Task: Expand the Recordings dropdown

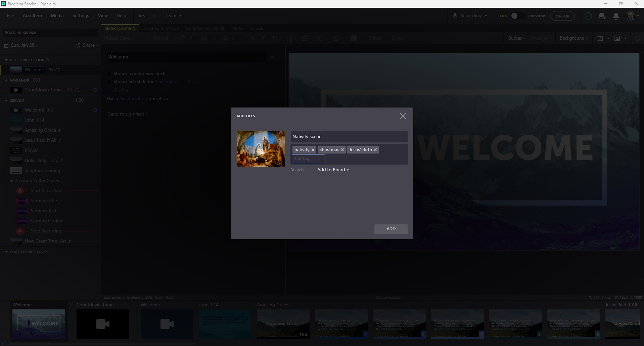Action: [x=470, y=16]
